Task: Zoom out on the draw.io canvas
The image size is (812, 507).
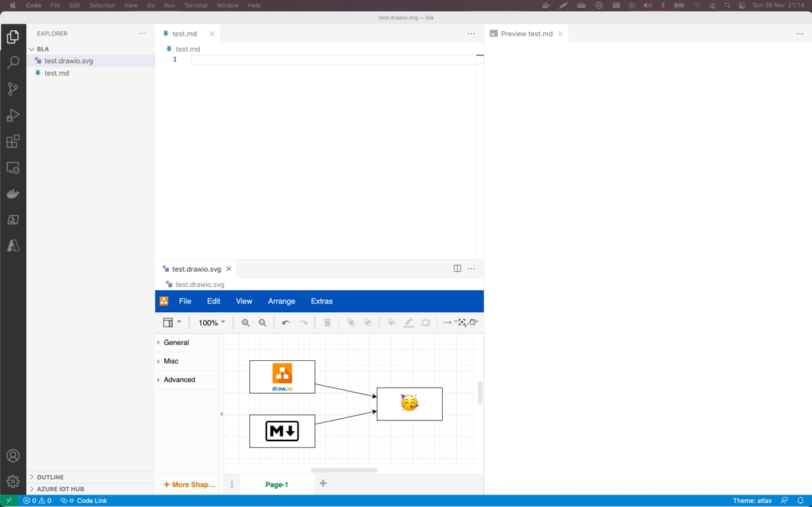Action: coord(263,323)
